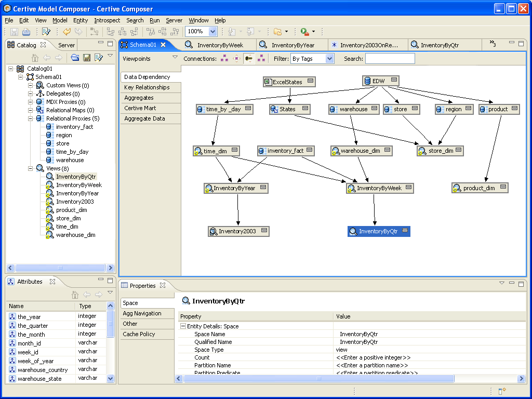
Task: Select the warehouse_dim diagram node
Action: [x=362, y=151]
